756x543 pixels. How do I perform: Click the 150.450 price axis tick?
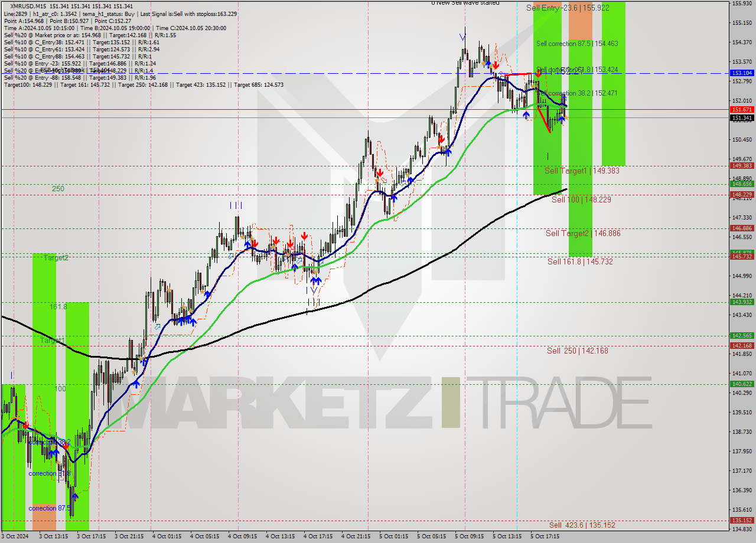tap(742, 140)
